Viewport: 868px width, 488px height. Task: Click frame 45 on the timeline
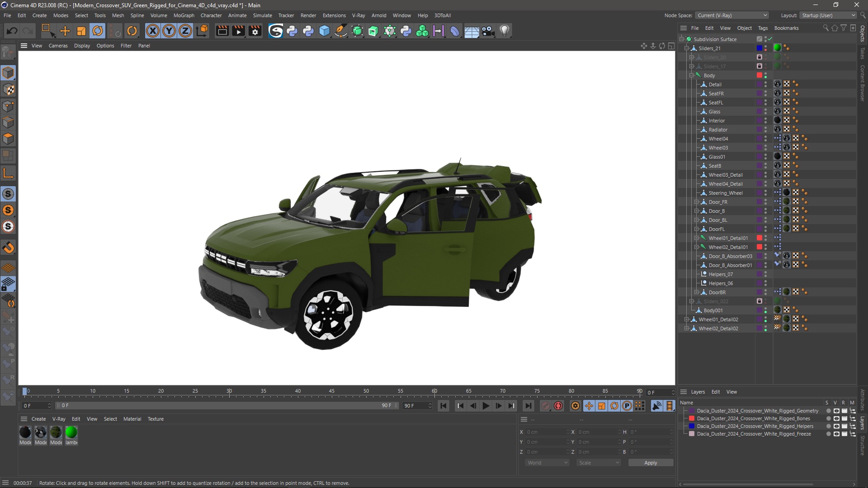(332, 391)
